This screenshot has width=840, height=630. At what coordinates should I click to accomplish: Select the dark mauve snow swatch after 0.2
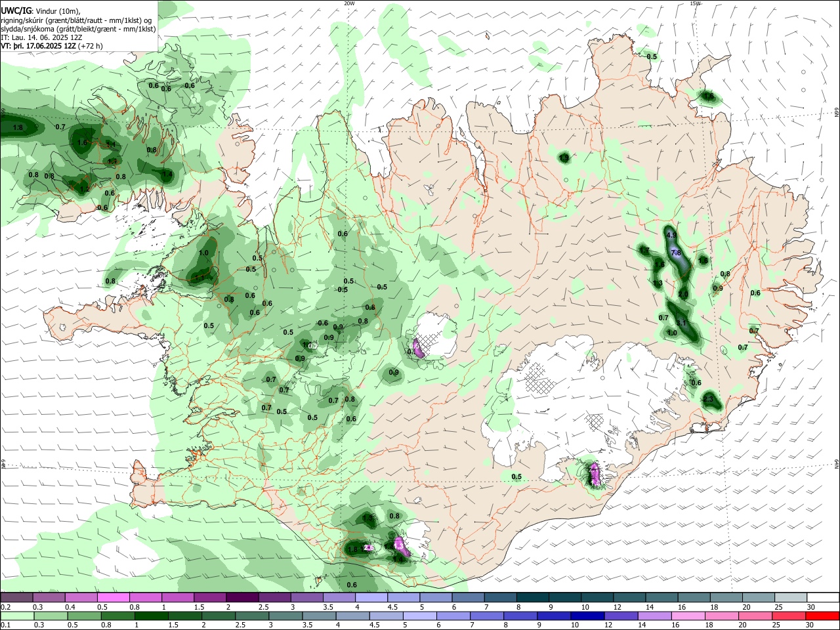pyautogui.click(x=16, y=597)
